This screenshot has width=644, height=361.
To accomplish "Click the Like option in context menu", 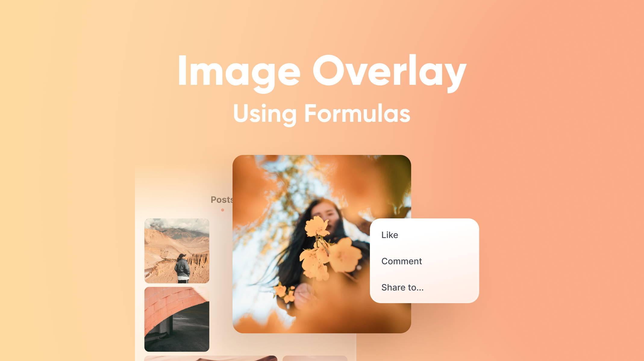I will click(x=389, y=235).
